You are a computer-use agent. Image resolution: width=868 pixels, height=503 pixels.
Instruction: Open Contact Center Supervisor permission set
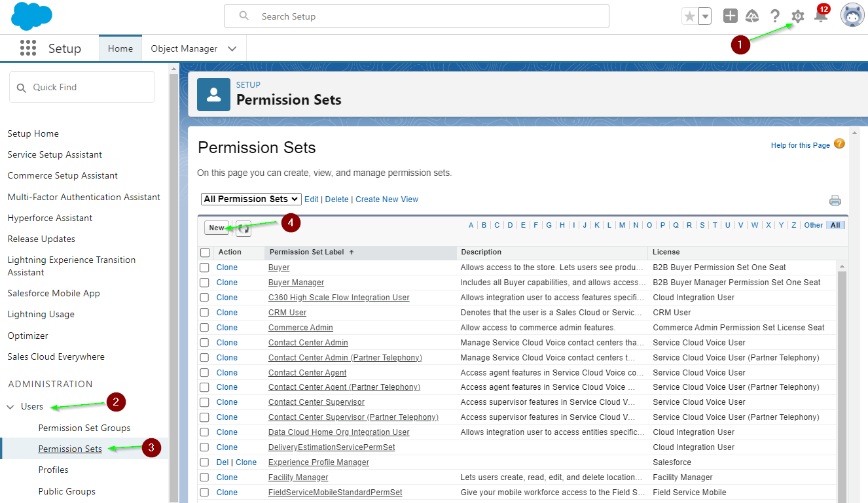point(316,402)
